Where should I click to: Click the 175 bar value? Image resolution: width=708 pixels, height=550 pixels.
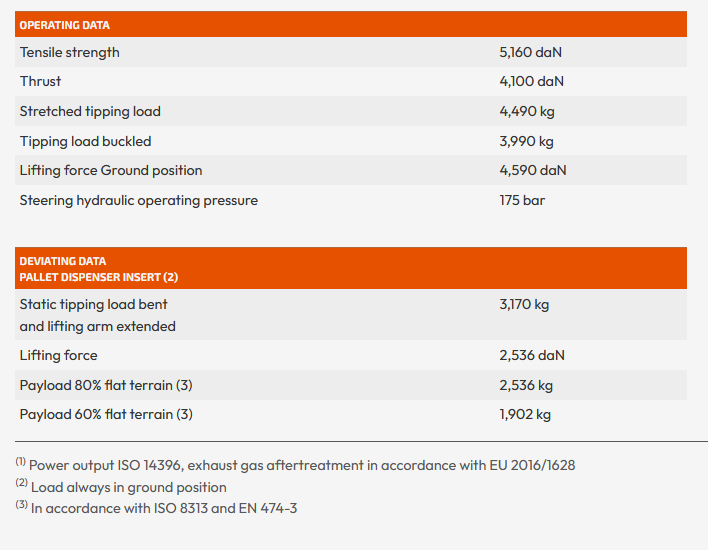[522, 200]
